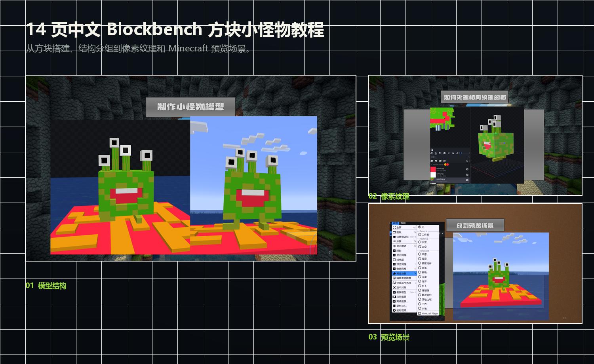Toggle the 预览网格 checkbox
This screenshot has height=364, width=594.
[x=394, y=264]
